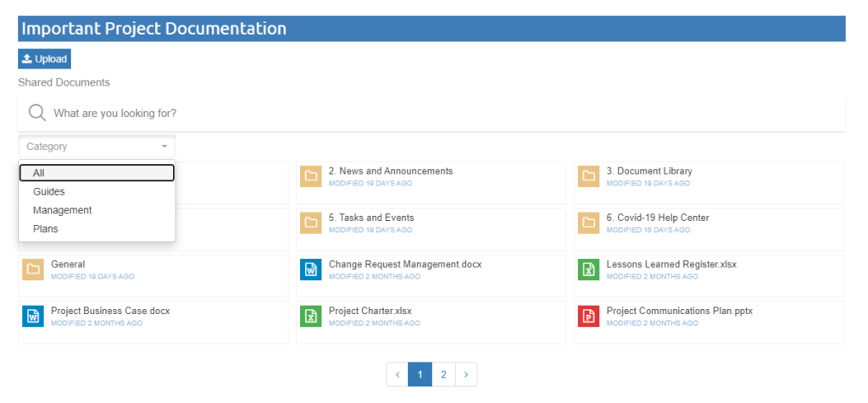Click the Document Library folder icon
This screenshot has height=403, width=868.
pos(589,176)
